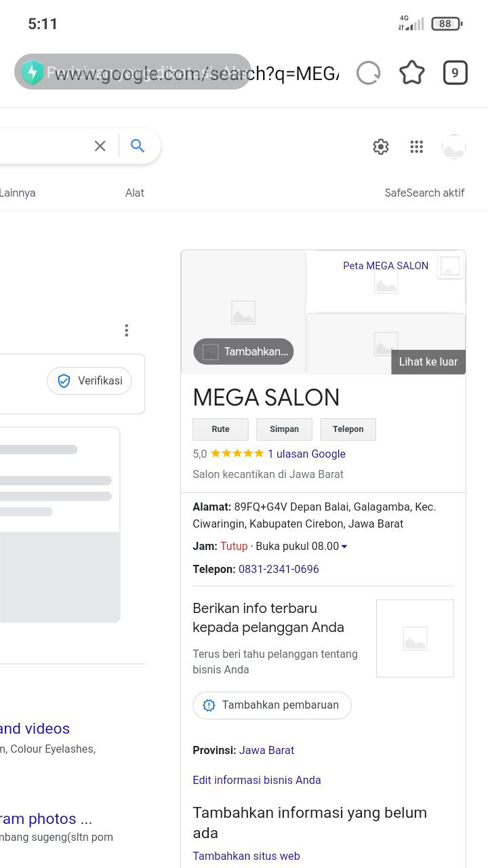This screenshot has width=488, height=868.
Task: Open the three-dot more options menu
Action: 126,330
